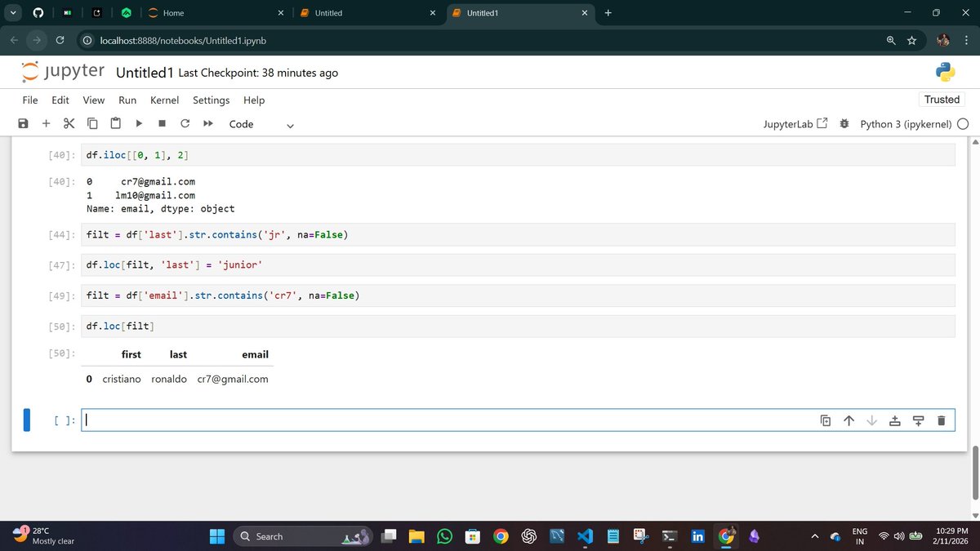Image resolution: width=980 pixels, height=551 pixels.
Task: Open the Settings menu
Action: 212,100
